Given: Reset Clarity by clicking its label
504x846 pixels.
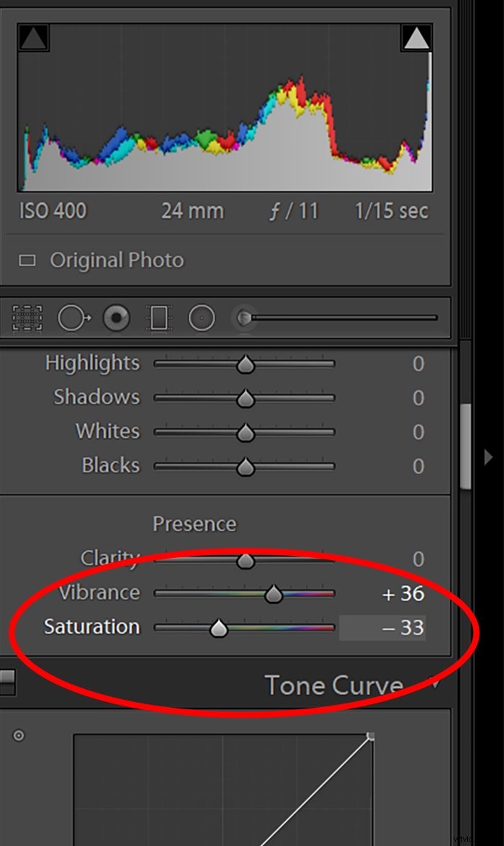Looking at the screenshot, I should tap(110, 559).
